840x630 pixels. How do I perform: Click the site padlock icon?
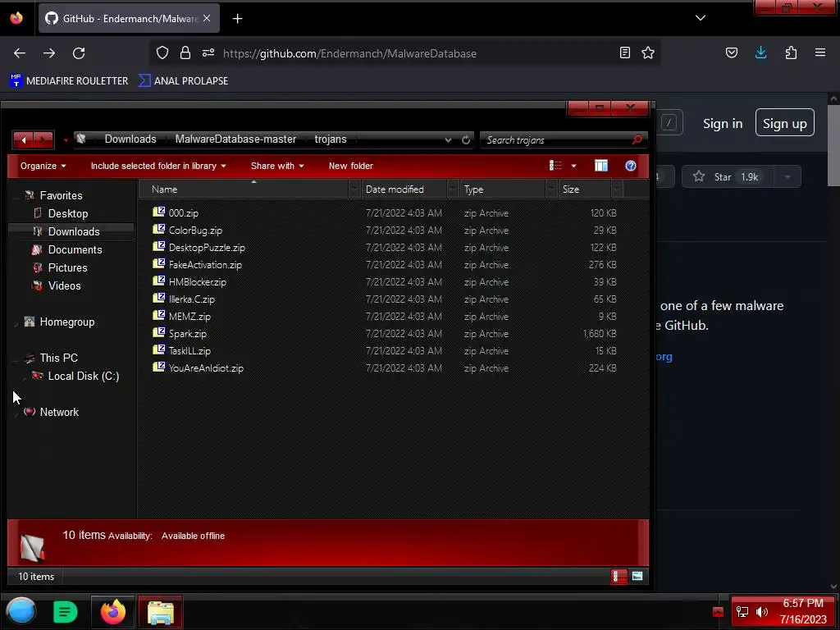[185, 52]
